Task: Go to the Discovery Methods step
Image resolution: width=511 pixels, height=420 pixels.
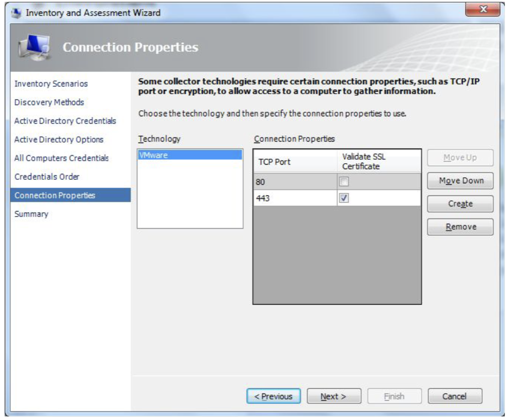Action: 49,102
